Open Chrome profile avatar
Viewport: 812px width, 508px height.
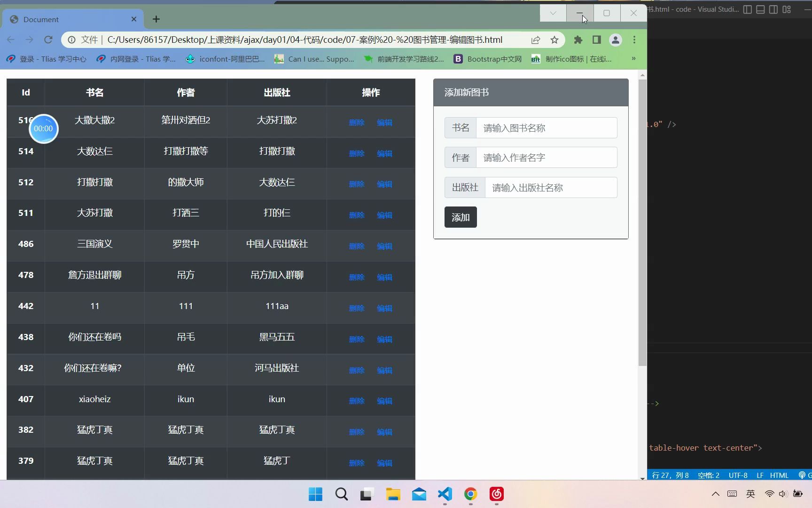[x=616, y=40]
